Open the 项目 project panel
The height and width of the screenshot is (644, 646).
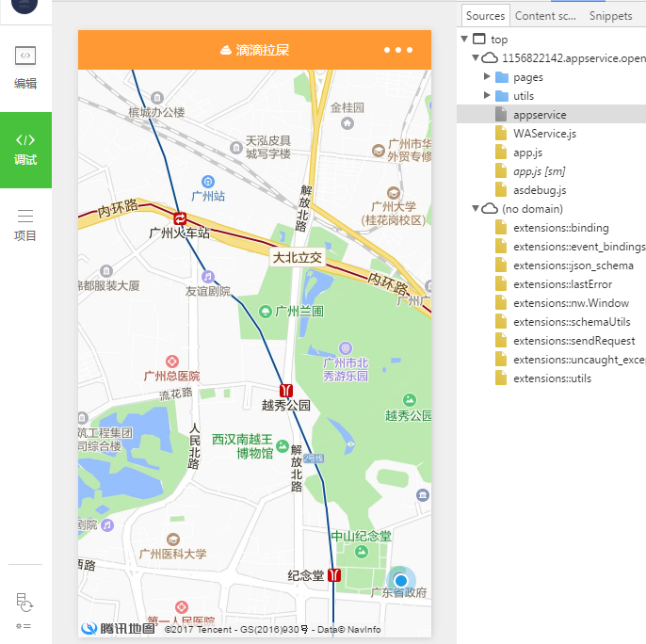click(x=25, y=225)
